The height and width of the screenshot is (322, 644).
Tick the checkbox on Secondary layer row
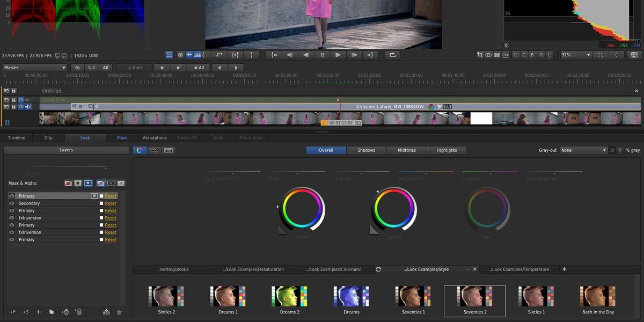(101, 203)
